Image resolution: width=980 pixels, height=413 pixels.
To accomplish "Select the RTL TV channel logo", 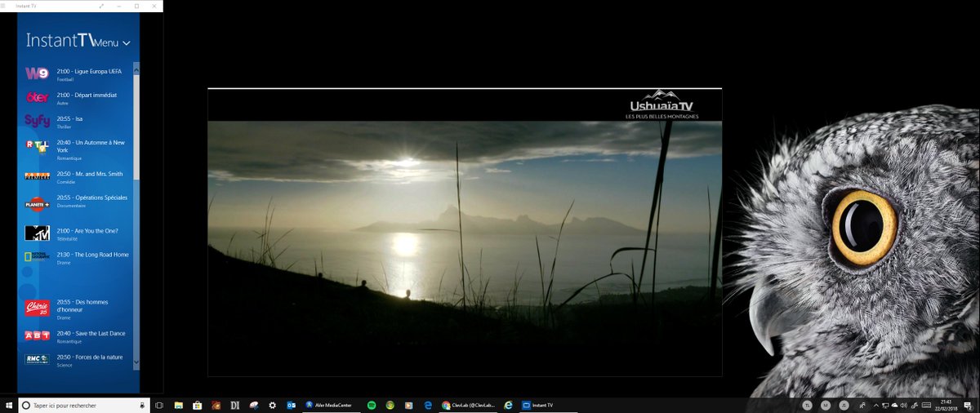I will tap(38, 145).
